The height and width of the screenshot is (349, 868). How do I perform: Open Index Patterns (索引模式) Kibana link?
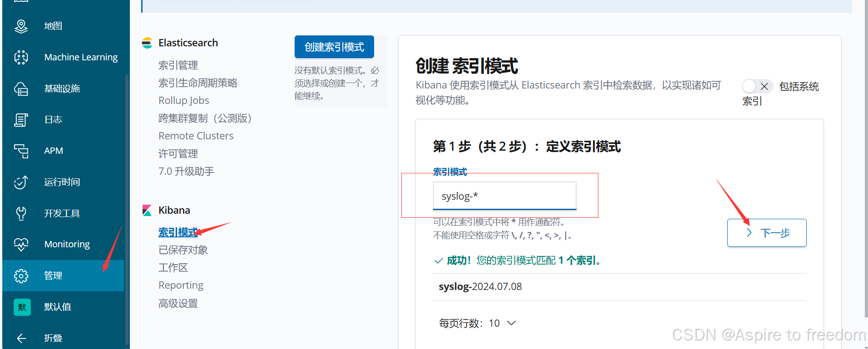point(178,232)
